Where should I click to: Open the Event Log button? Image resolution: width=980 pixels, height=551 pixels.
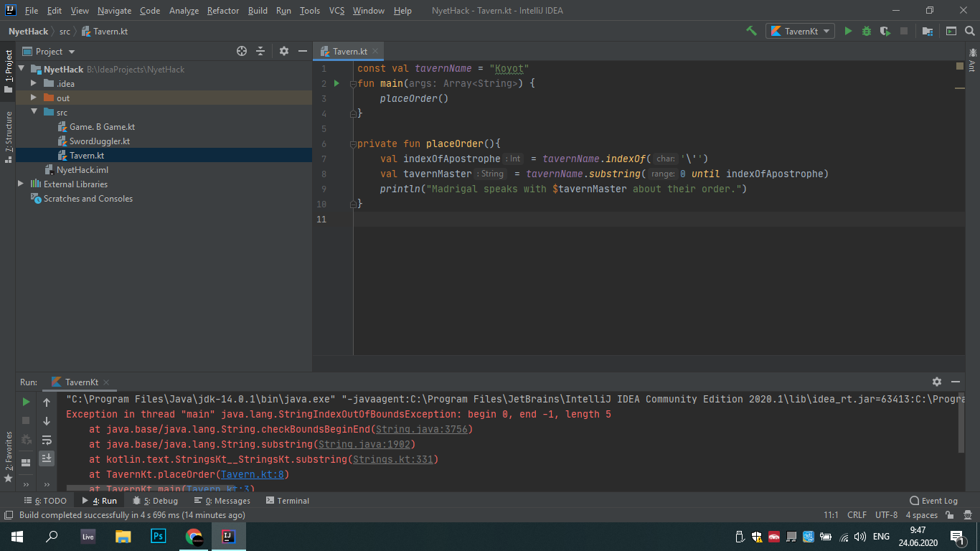[x=933, y=501]
